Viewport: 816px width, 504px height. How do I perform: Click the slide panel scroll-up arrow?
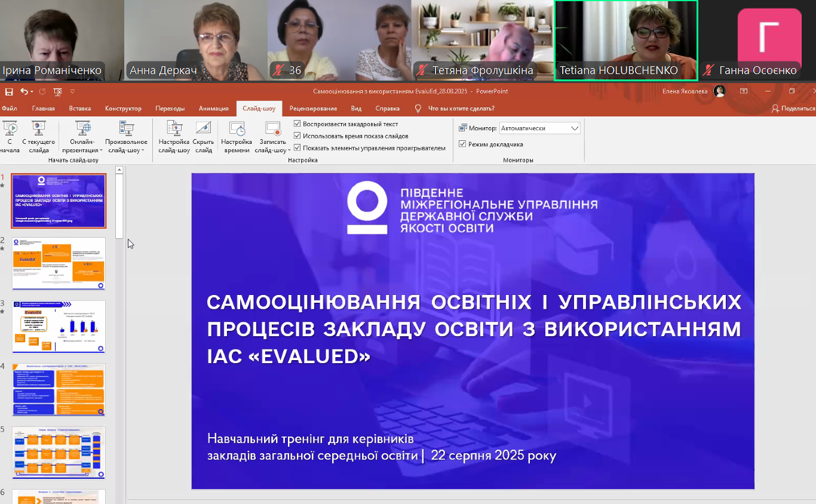click(119, 170)
